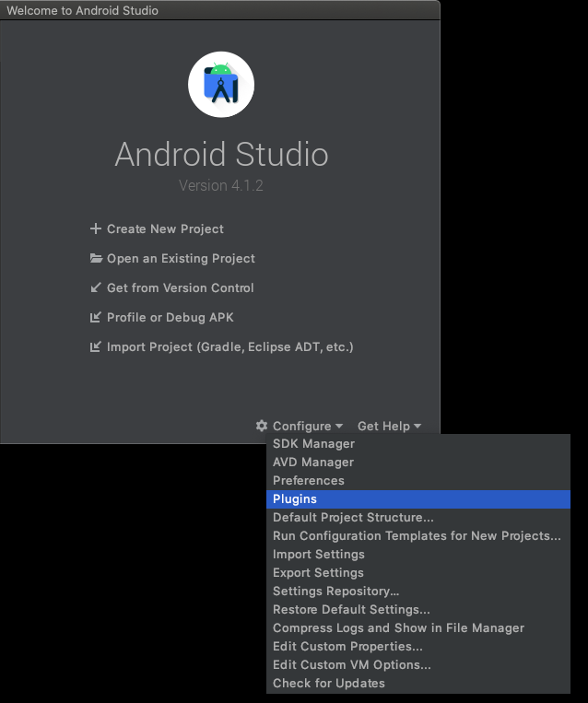
Task: Start Import Project (Gradle, Eclipse ADT, etc.)
Action: point(230,347)
